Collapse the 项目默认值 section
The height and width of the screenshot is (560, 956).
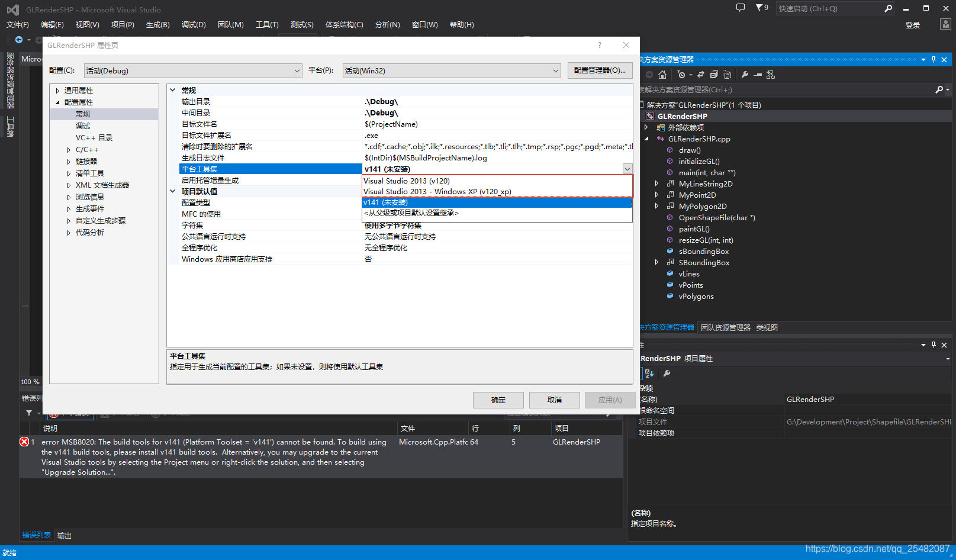coord(173,191)
